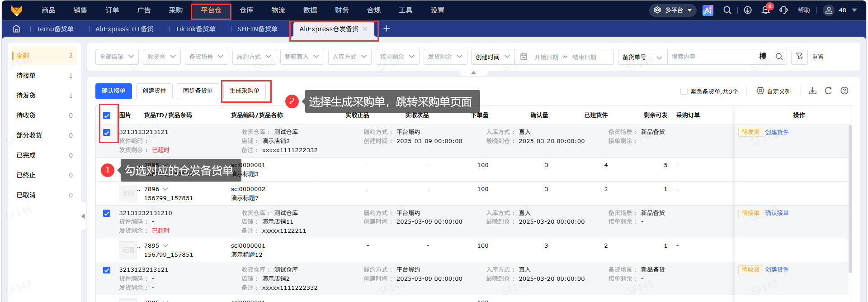Viewport: 868px width, 302px height.
Task: Toggle the select-all header checkbox
Action: point(107,115)
